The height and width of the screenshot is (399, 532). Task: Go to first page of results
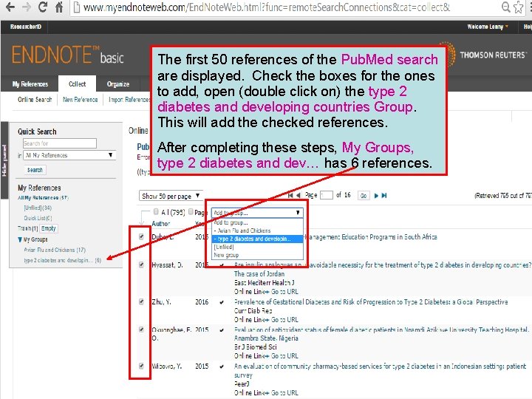coord(290,195)
